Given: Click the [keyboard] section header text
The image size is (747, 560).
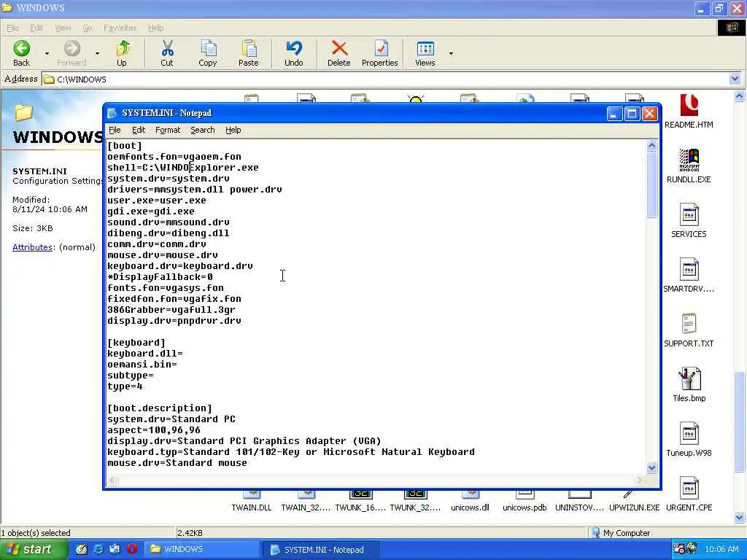Looking at the screenshot, I should point(136,343).
